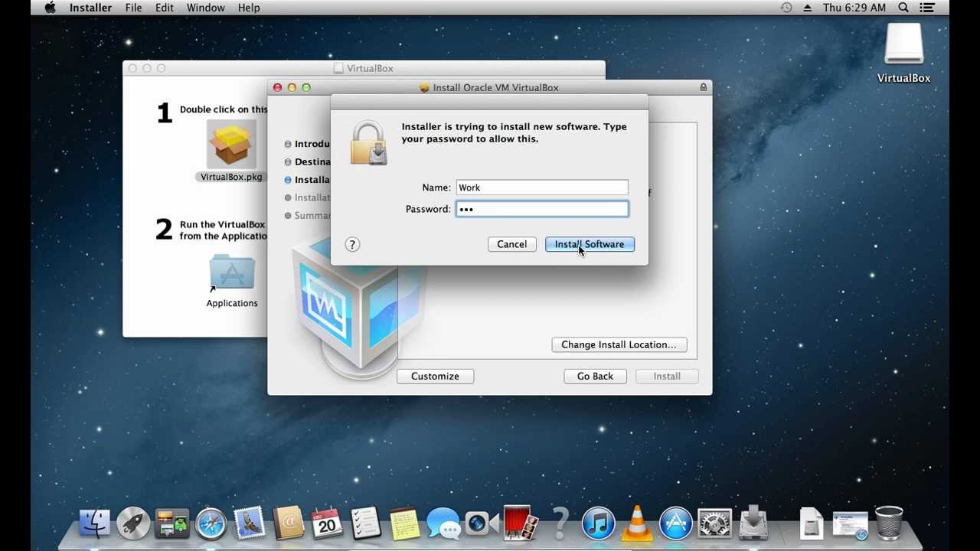
Task: Click the Name field containing Work
Action: tap(542, 187)
